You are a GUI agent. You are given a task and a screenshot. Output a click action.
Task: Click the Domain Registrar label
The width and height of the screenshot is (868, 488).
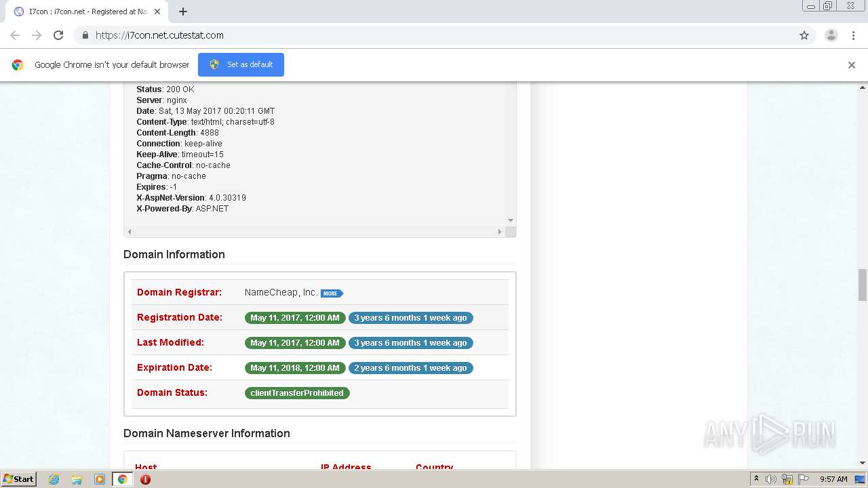pyautogui.click(x=179, y=292)
